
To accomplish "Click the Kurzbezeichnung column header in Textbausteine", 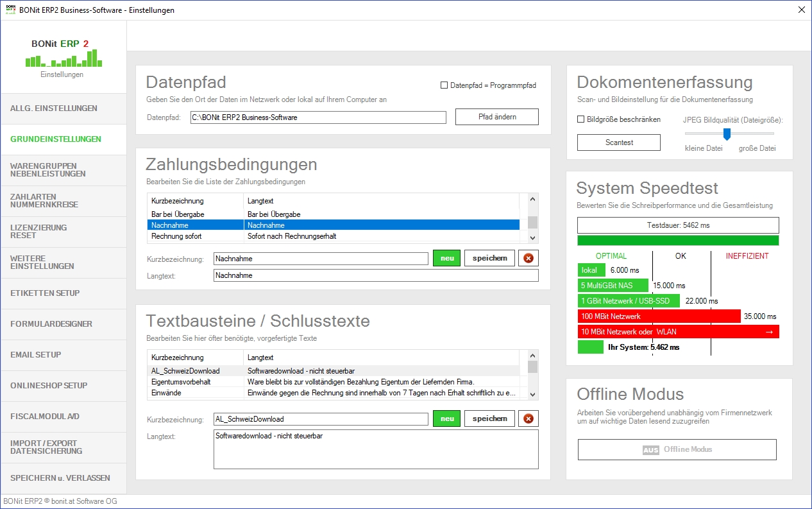I will tap(195, 358).
